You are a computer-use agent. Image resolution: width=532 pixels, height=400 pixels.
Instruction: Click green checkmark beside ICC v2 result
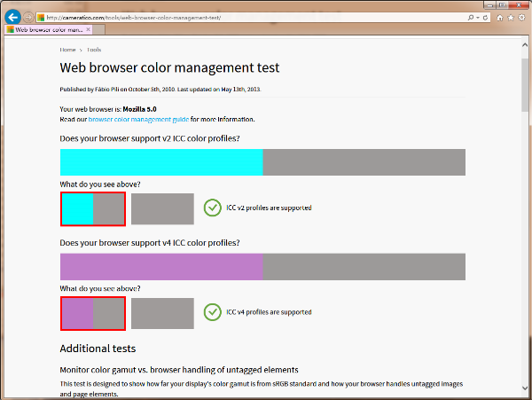point(212,208)
